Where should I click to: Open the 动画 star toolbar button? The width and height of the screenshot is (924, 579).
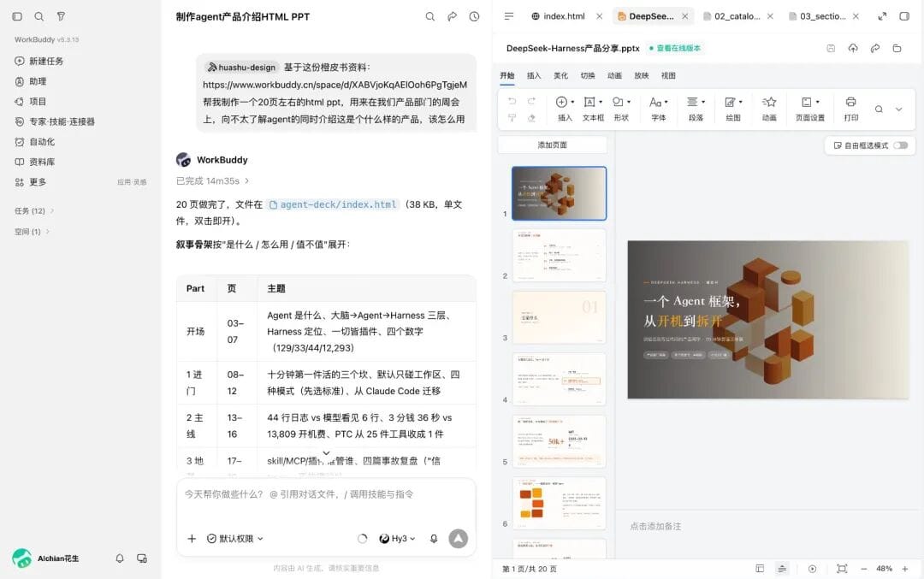click(769, 109)
